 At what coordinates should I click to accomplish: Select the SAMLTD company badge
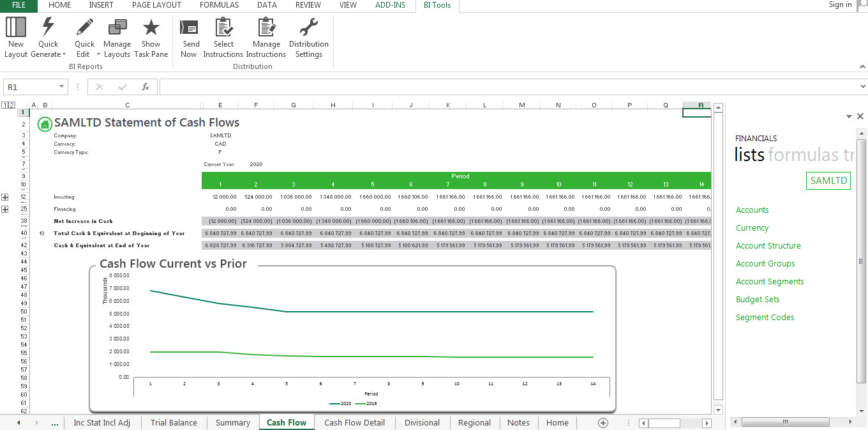[x=828, y=181]
